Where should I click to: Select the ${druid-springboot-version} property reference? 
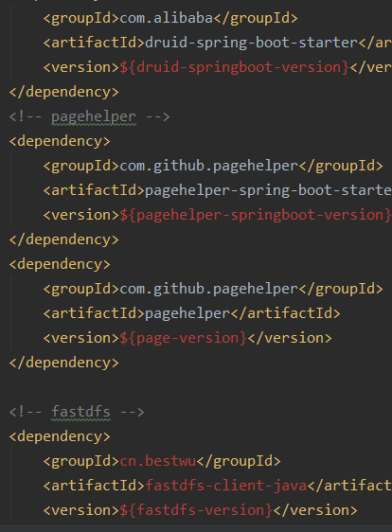pyautogui.click(x=234, y=67)
